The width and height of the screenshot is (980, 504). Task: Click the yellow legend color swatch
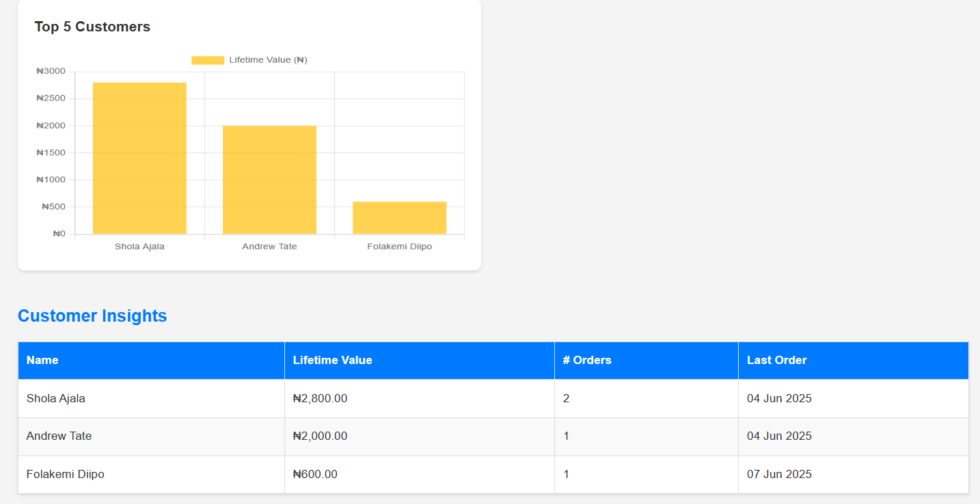click(208, 60)
